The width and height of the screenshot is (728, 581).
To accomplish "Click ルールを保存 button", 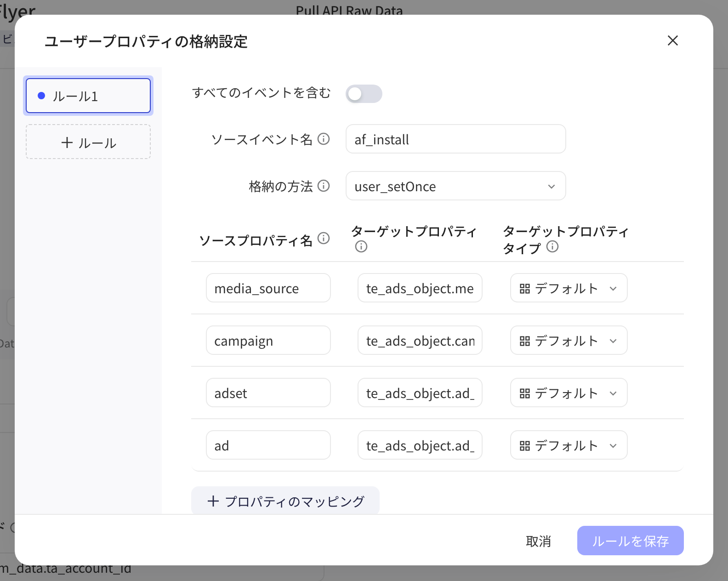I will click(x=630, y=541).
